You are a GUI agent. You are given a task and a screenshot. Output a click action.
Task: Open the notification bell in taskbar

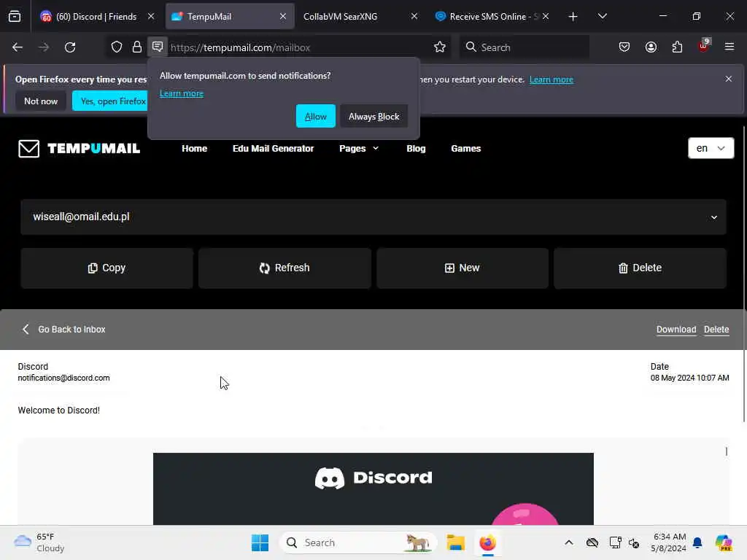click(x=697, y=542)
